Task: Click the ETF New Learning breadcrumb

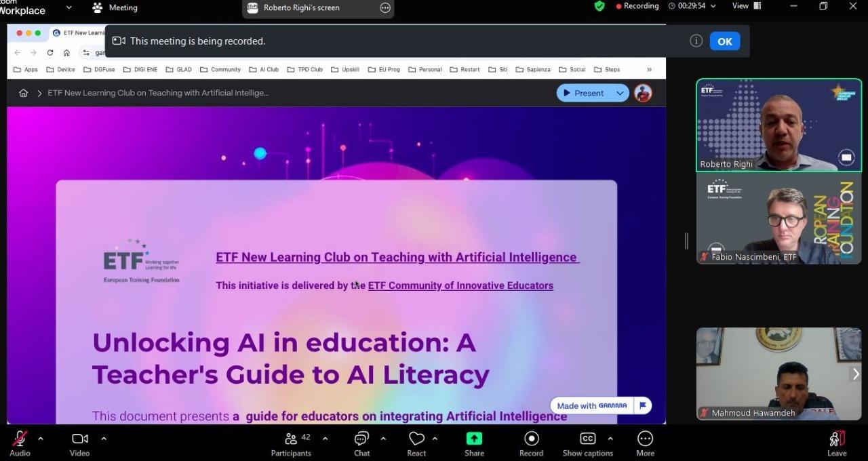Action: [x=158, y=93]
